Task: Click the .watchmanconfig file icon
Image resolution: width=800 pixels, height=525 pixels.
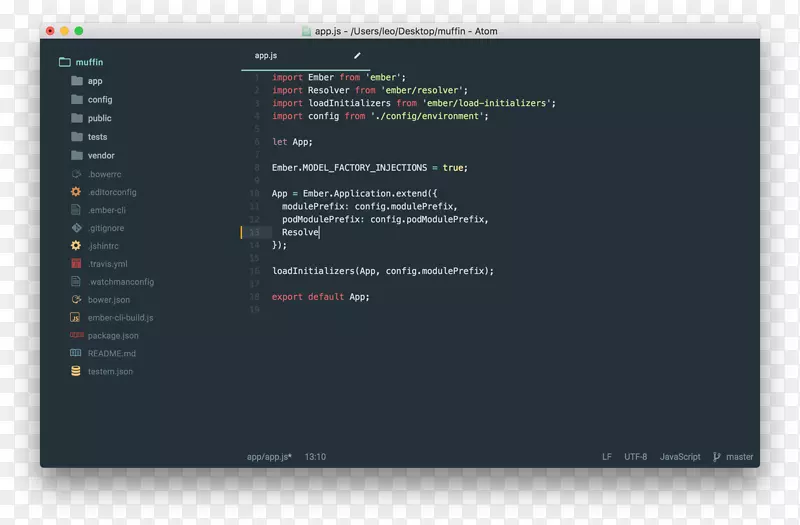Action: click(x=76, y=282)
